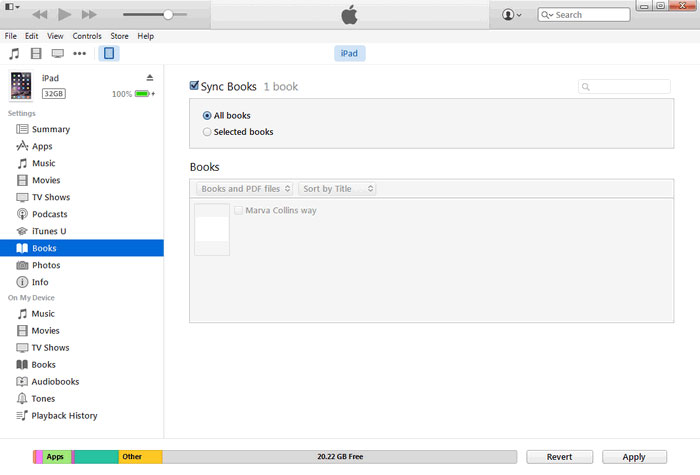Open the Controls menu

click(x=87, y=36)
